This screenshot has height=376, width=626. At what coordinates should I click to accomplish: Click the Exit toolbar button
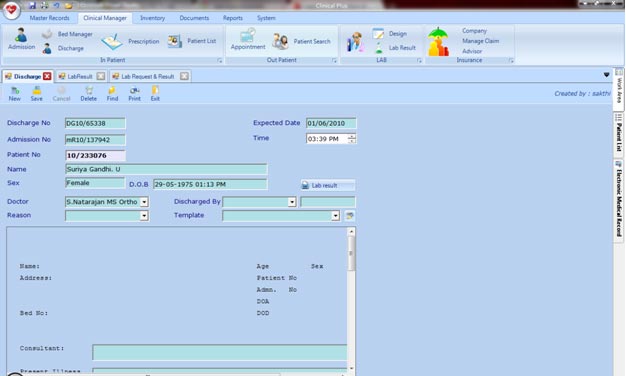click(x=155, y=94)
